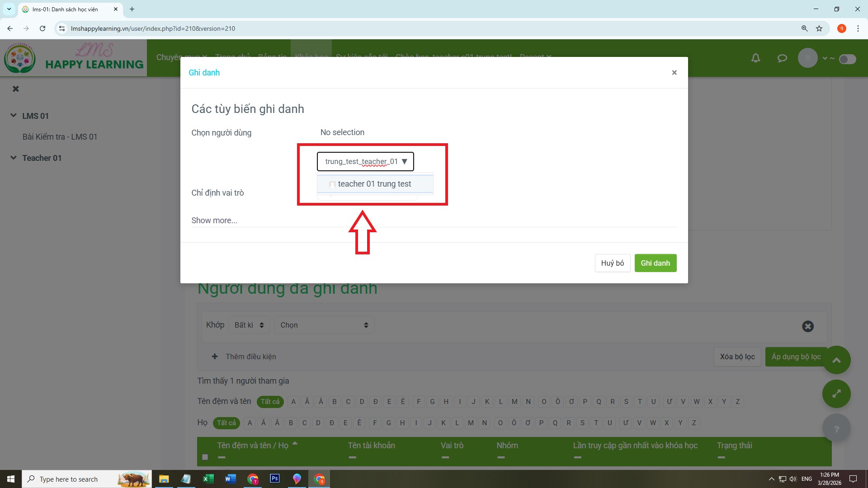The image size is (868, 488).
Task: Click the fullscreen expand round button
Action: coord(836,394)
